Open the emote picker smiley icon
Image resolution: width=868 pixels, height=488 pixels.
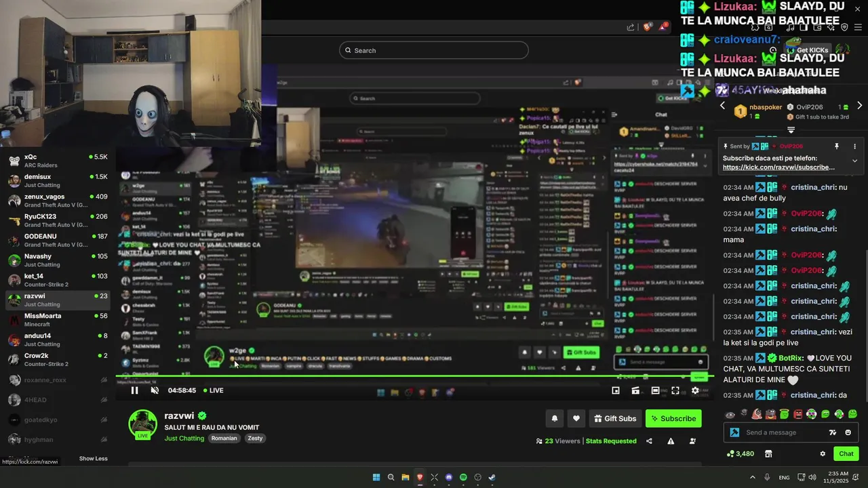848,432
